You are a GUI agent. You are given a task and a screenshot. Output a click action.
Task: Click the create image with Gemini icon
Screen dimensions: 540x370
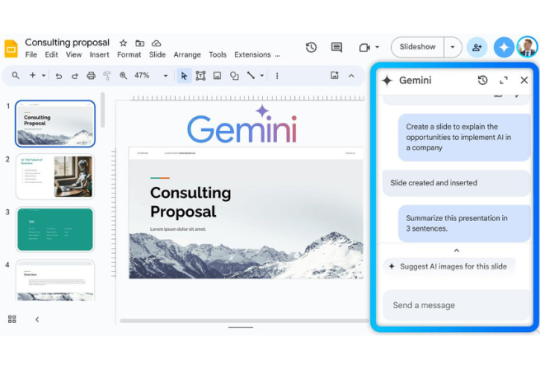coord(334,75)
